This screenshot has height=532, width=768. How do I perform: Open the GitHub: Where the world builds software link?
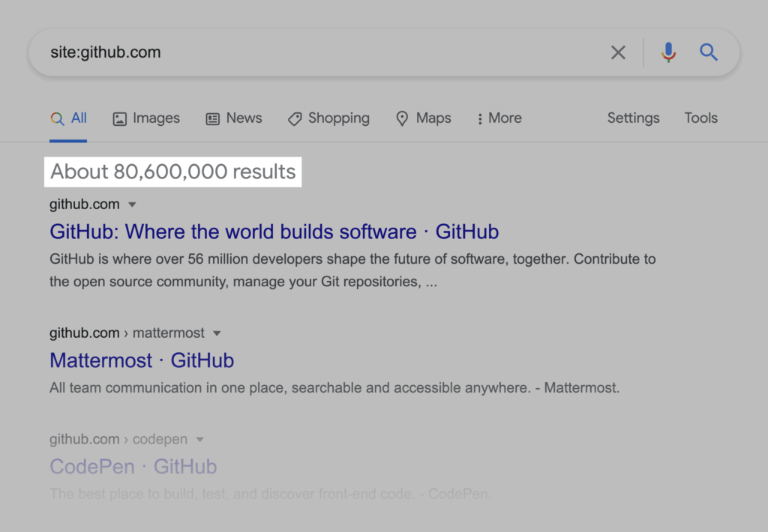pyautogui.click(x=274, y=232)
